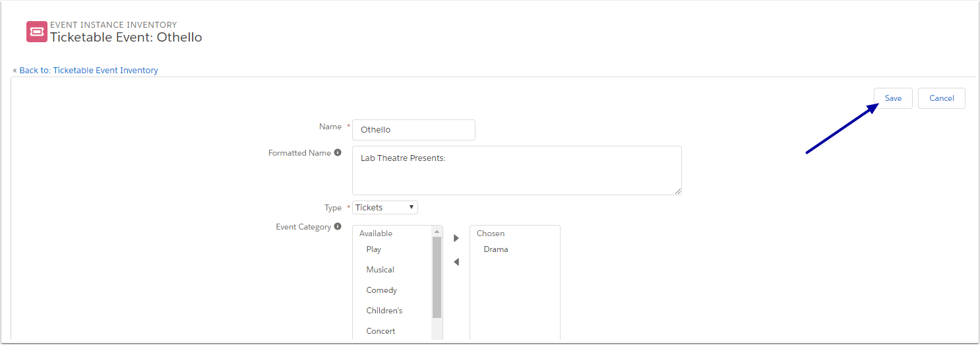Click the Event Category info icon
This screenshot has height=345, width=980.
click(x=338, y=226)
